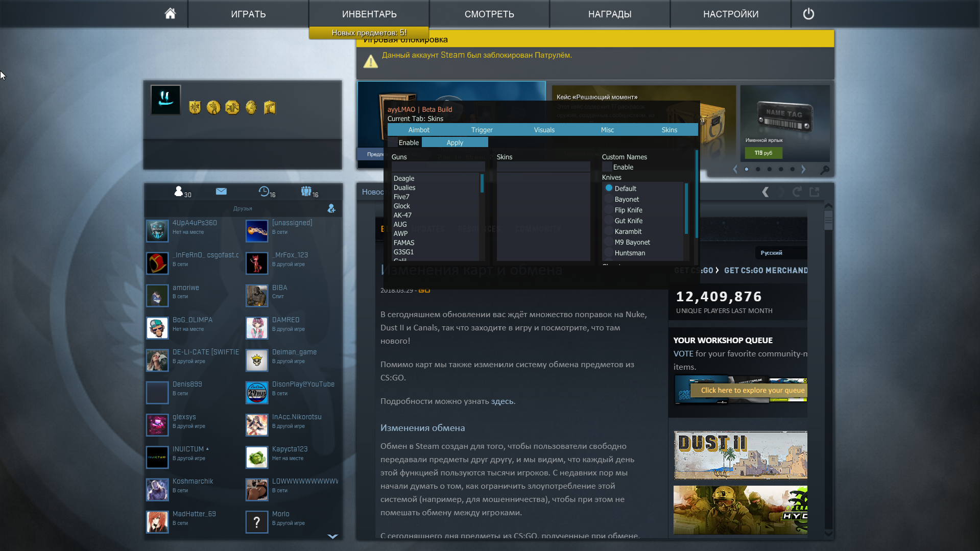Expand the friends list using the bottom chevron
This screenshot has height=551, width=980.
[x=332, y=536]
